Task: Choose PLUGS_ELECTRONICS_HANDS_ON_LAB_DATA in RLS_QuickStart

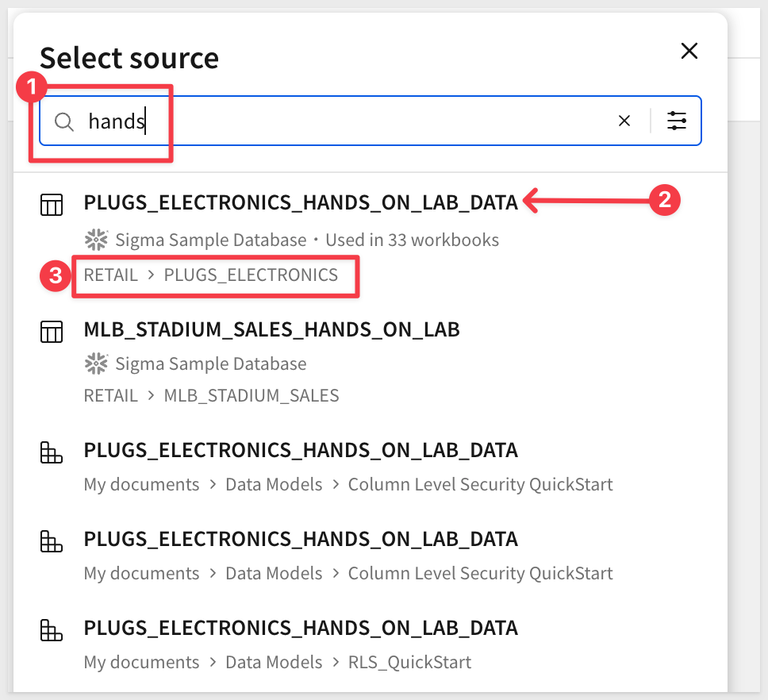Action: pos(301,629)
